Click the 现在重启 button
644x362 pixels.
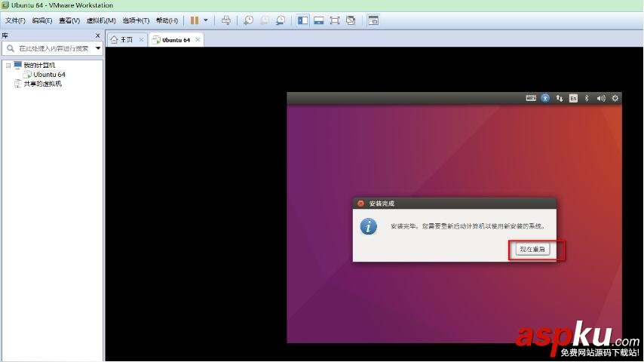532,249
